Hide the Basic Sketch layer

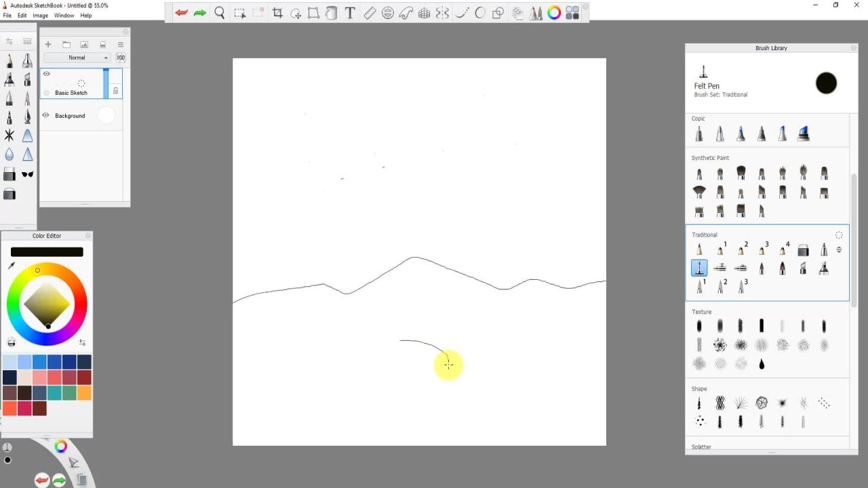point(47,74)
